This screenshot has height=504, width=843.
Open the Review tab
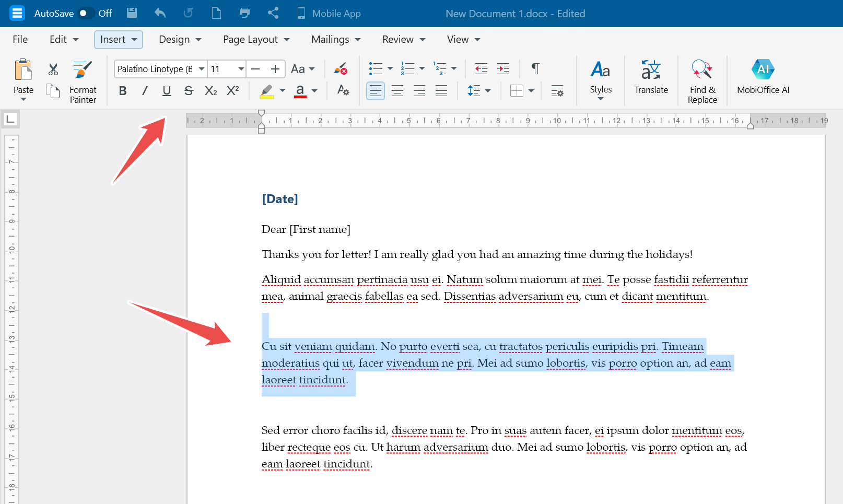[404, 39]
